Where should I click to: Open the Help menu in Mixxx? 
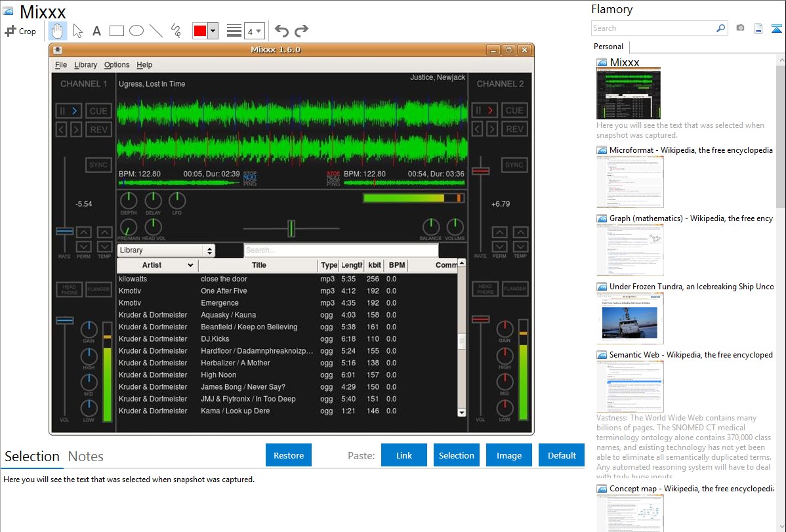coord(144,65)
